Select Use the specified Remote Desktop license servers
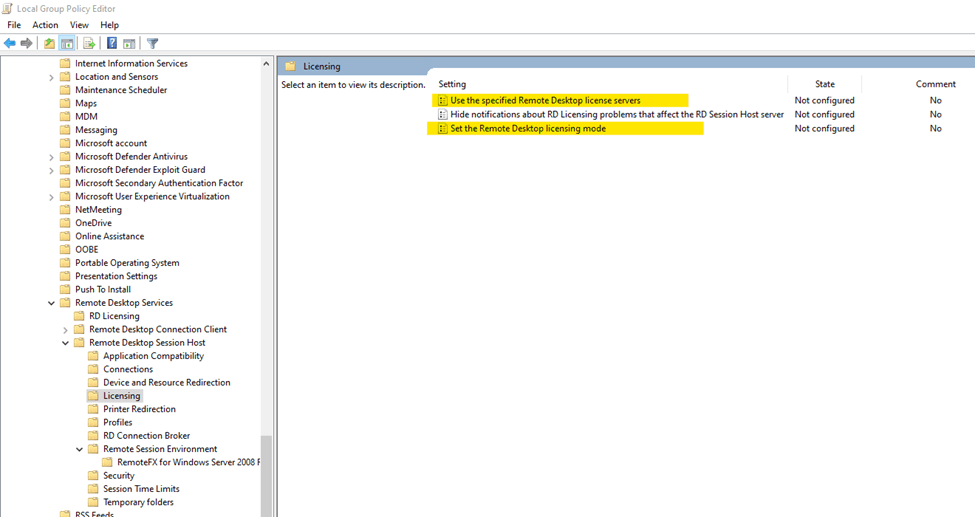Screen dimensions: 975x517 pyautogui.click(x=545, y=100)
